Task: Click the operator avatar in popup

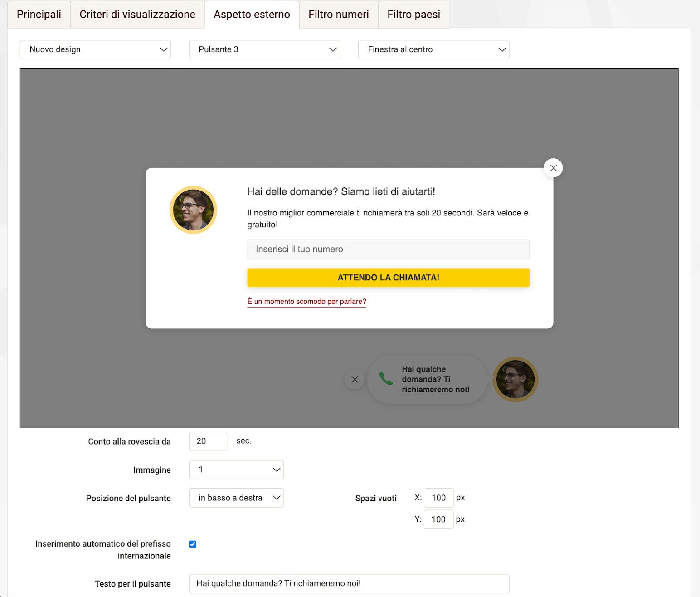Action: [x=193, y=210]
